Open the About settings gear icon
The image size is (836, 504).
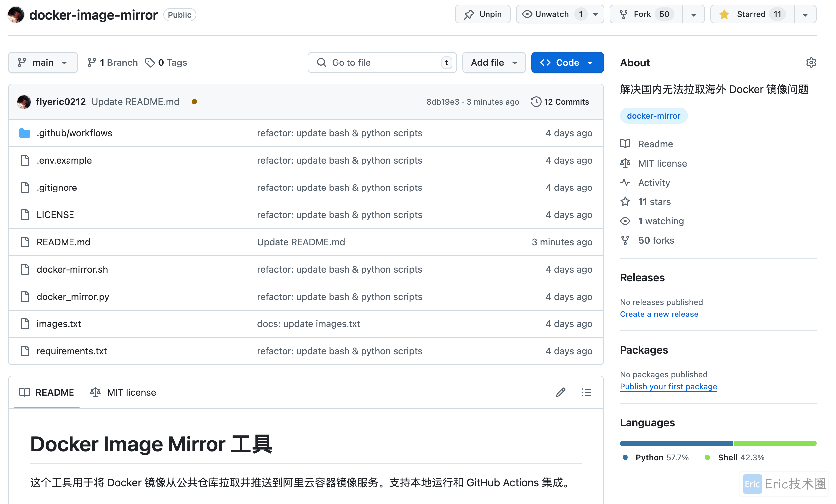(x=811, y=63)
